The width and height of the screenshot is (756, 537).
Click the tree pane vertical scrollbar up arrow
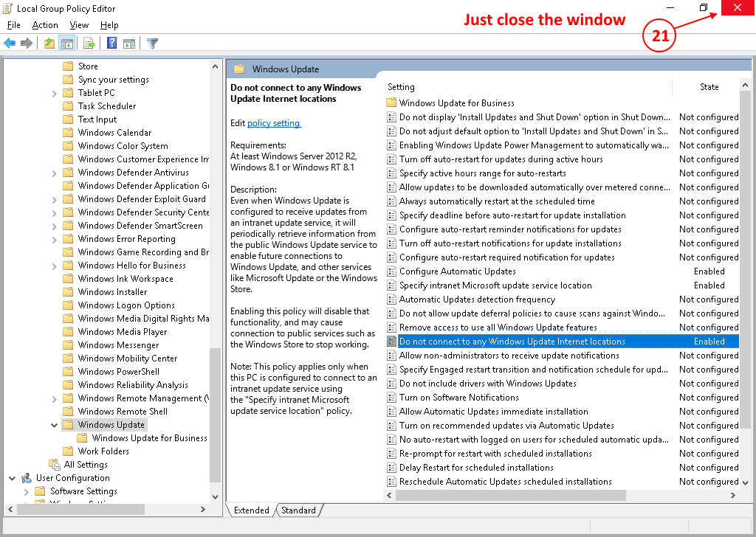pos(215,66)
